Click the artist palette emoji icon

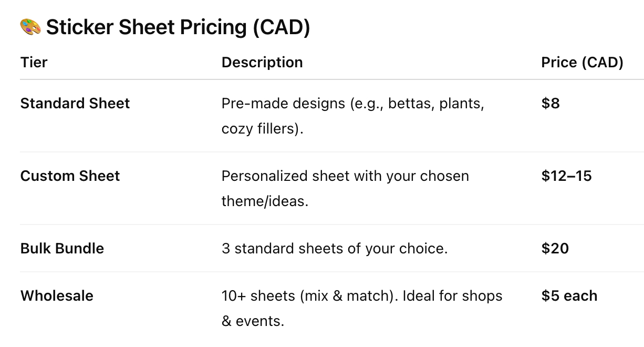pyautogui.click(x=30, y=27)
